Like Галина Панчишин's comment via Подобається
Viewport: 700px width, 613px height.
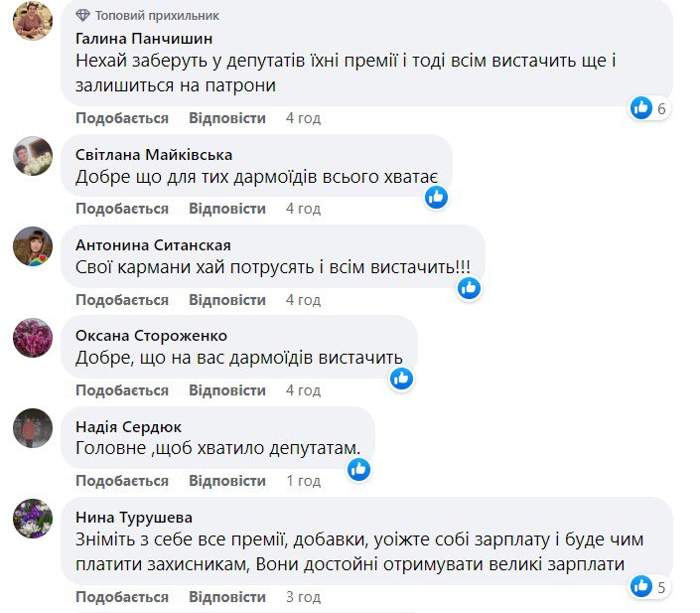122,118
